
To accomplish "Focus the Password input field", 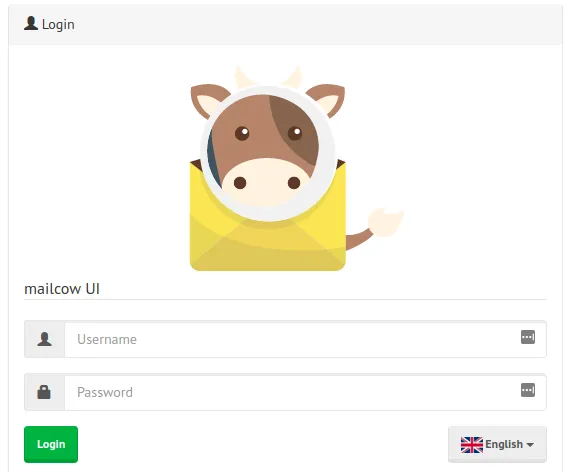I will click(305, 392).
